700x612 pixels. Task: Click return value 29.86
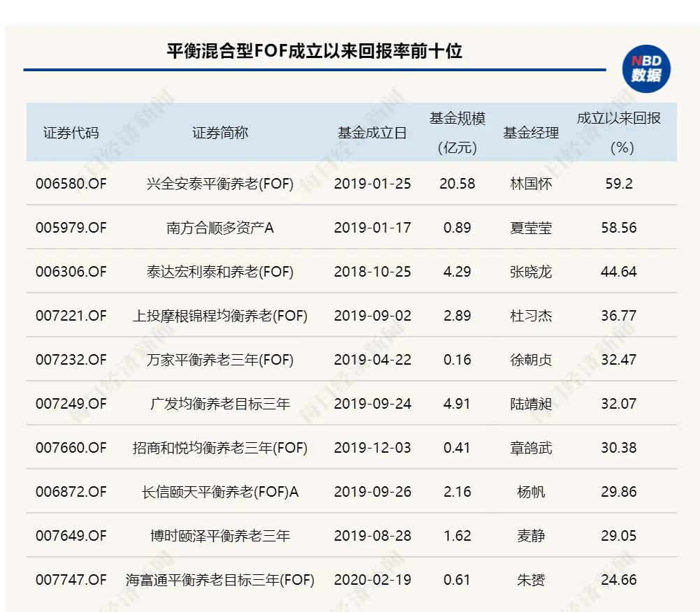point(619,492)
